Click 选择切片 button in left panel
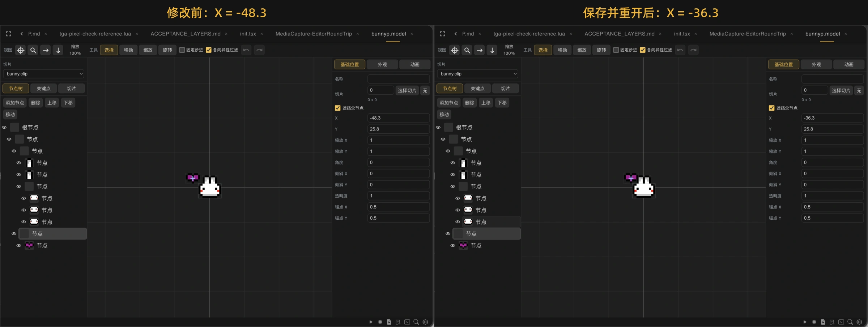Viewport: 868px width, 327px height. coord(407,90)
